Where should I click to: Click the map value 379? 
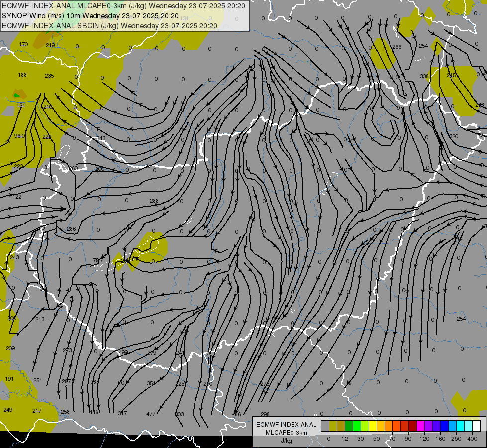click(152, 353)
